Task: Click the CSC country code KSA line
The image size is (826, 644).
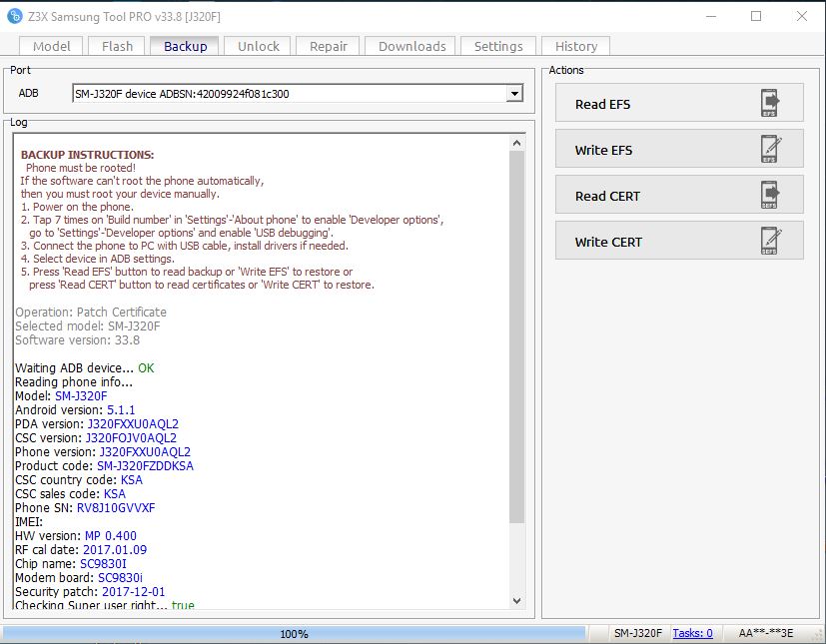Action: 79,479
